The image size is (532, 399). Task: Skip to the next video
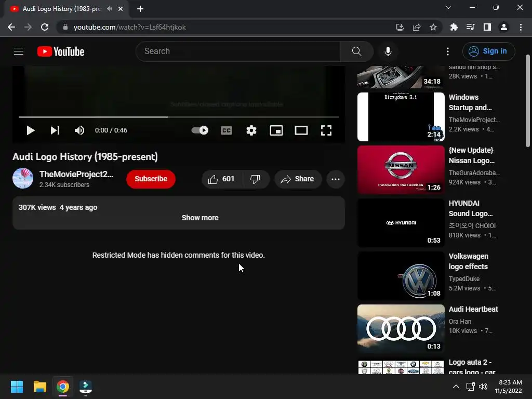click(55, 130)
